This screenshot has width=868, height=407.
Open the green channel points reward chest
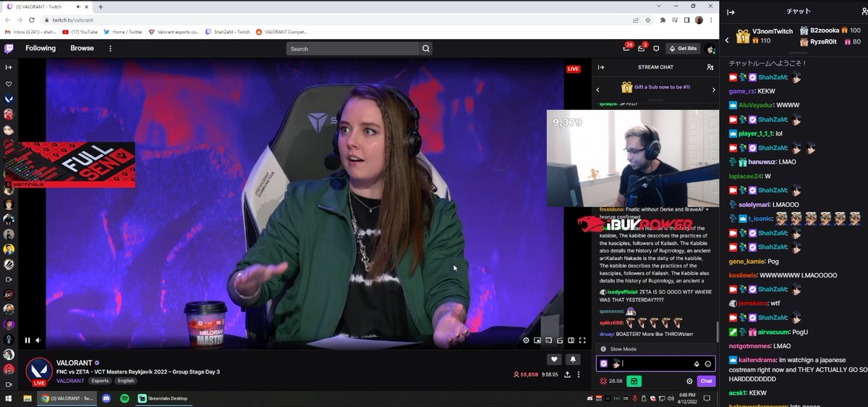(634, 381)
